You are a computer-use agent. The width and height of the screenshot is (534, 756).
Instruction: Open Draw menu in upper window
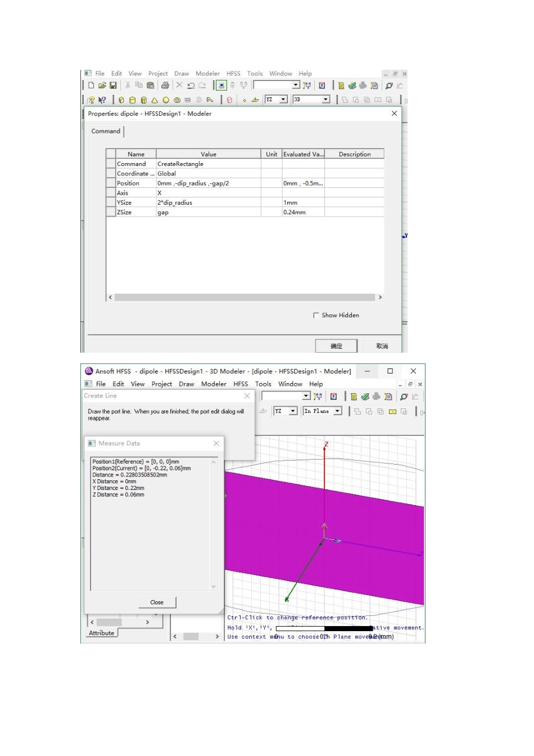click(182, 74)
